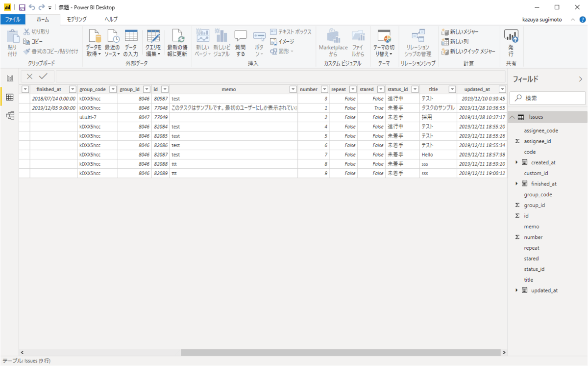This screenshot has width=588, height=366.
Task: Click id cell 80987
Action: [x=161, y=99]
